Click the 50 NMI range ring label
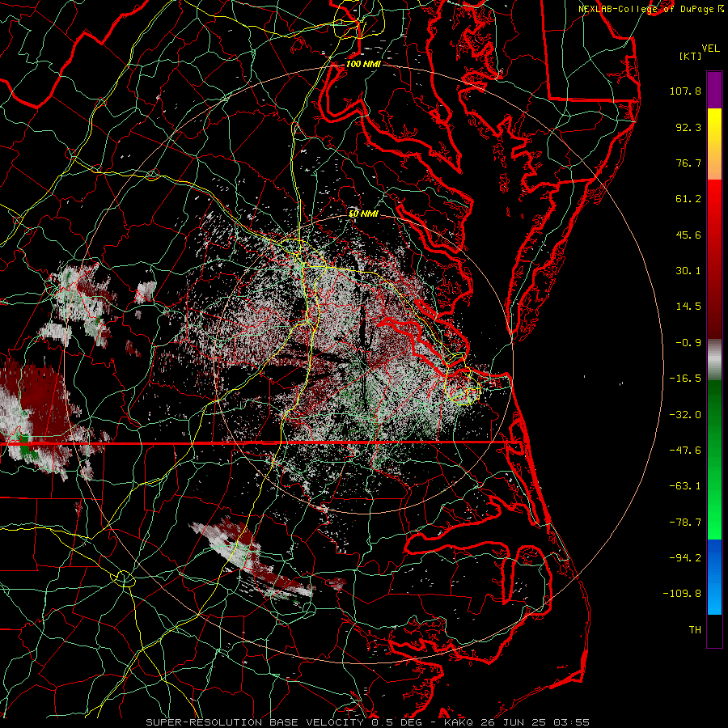This screenshot has height=728, width=728. click(x=363, y=214)
